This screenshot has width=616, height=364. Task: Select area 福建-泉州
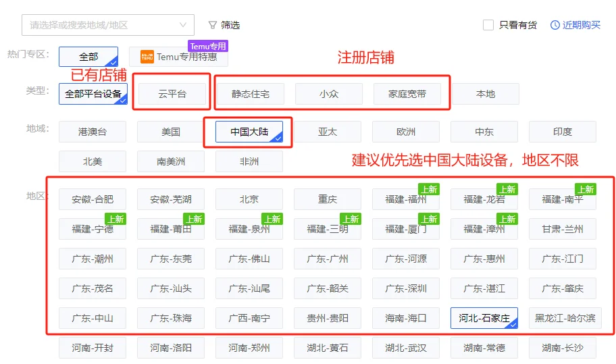pos(249,229)
